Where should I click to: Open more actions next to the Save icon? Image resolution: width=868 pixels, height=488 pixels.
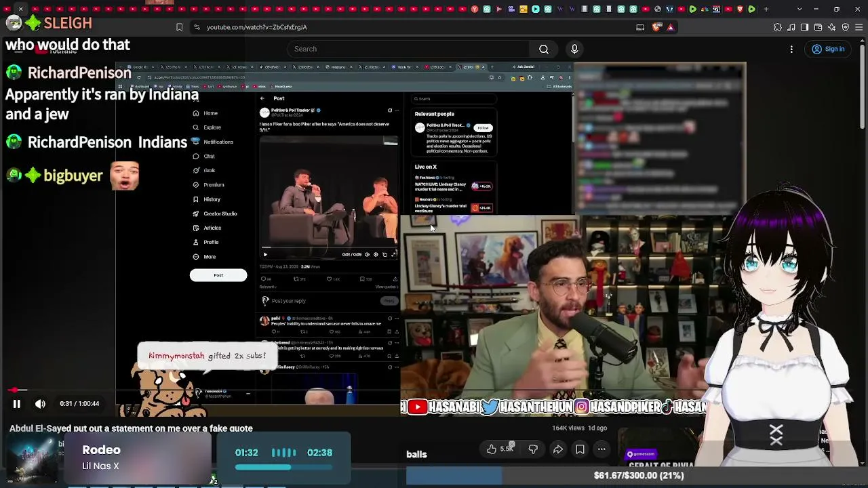(601, 449)
